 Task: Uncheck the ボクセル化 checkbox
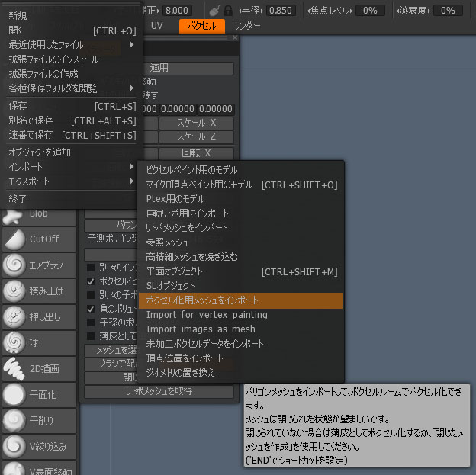[x=91, y=281]
